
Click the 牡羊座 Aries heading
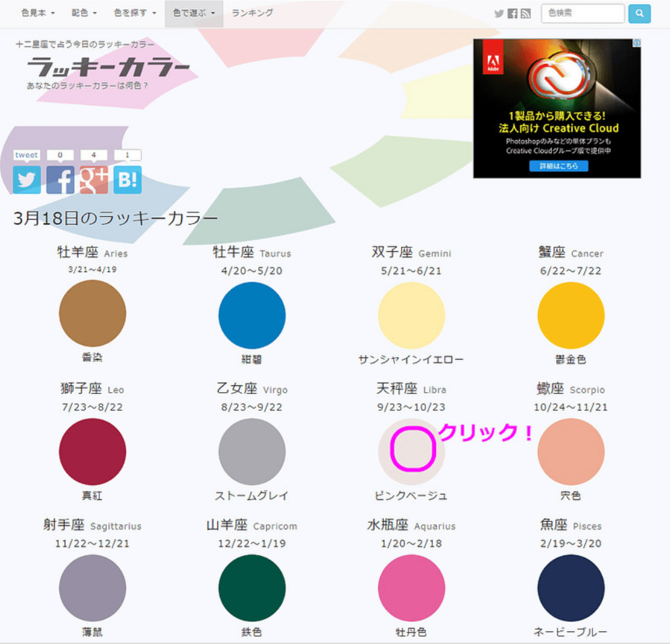pyautogui.click(x=92, y=253)
